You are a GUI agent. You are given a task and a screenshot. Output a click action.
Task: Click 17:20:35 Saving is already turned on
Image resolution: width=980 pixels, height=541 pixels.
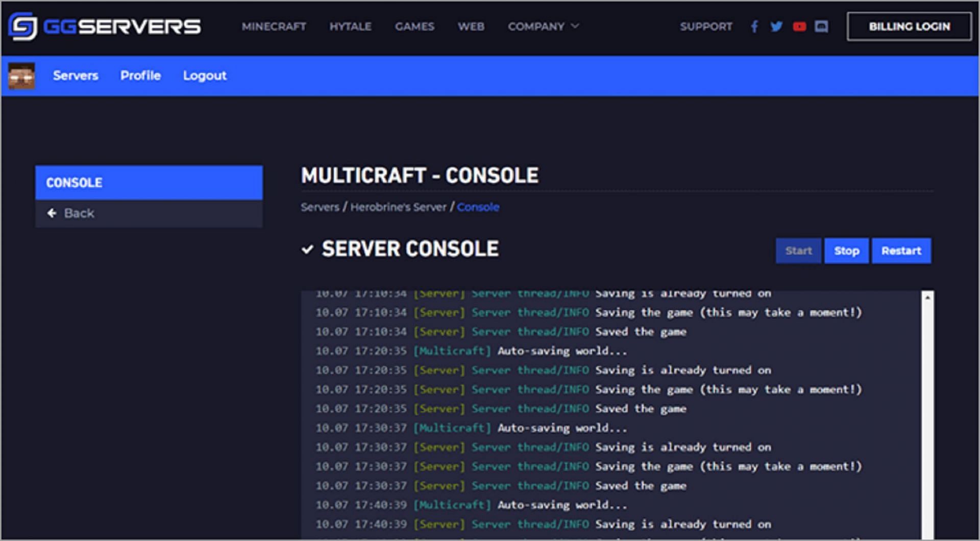click(x=543, y=370)
